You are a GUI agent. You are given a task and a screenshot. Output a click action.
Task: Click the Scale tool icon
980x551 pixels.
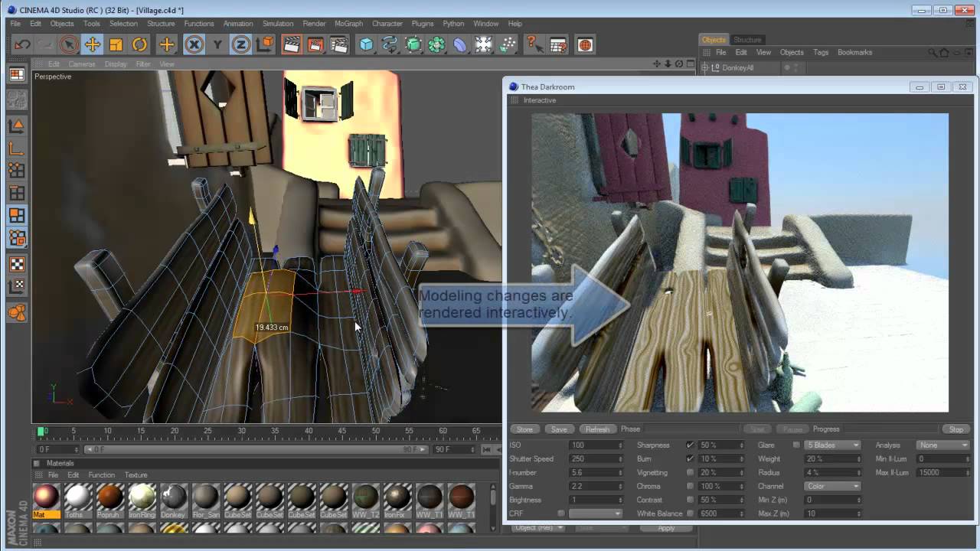[x=116, y=44]
